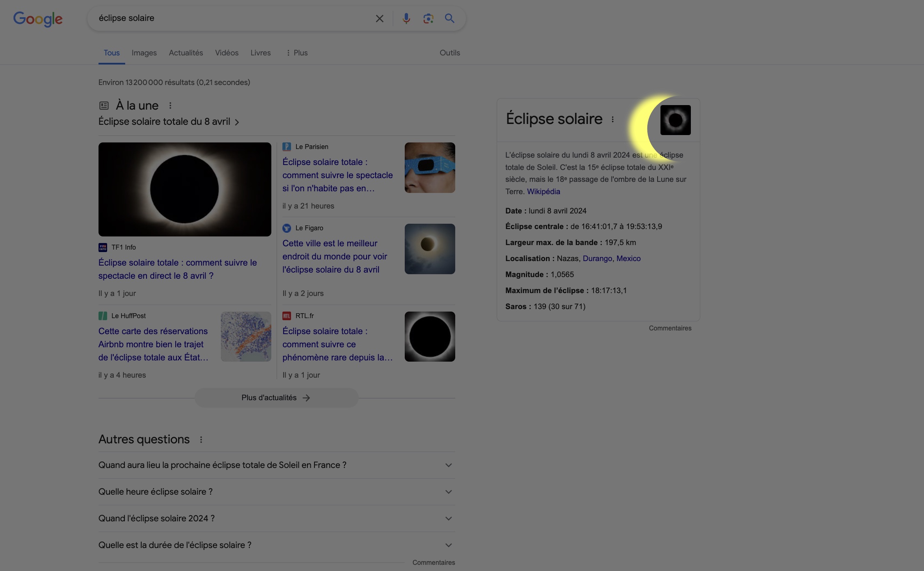
Task: Open the large TF1 eclipse photo
Action: pos(185,189)
